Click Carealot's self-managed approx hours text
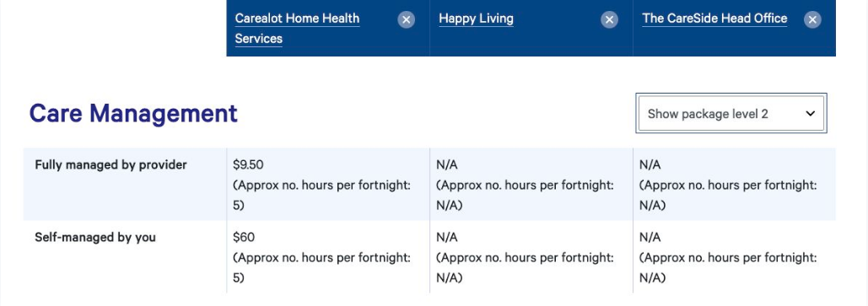 tap(321, 268)
